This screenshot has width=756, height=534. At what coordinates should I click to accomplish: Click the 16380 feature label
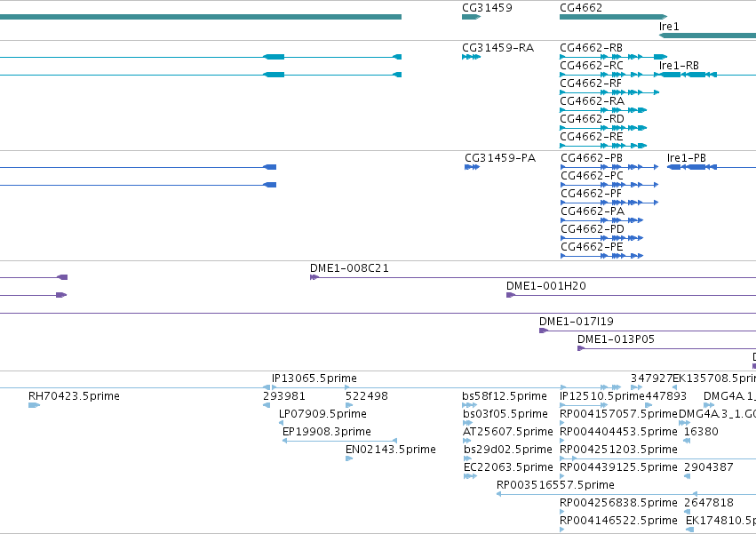701,432
